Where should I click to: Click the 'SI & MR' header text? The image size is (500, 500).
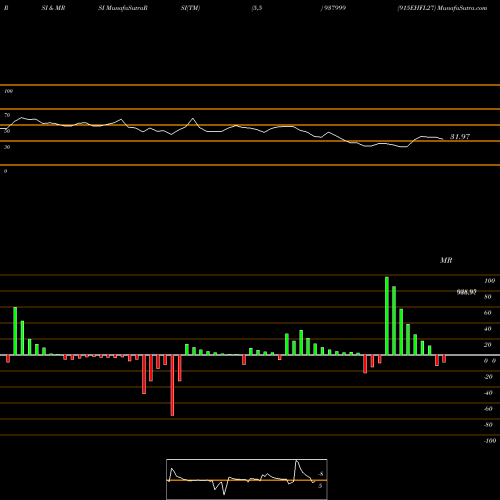pyautogui.click(x=53, y=8)
